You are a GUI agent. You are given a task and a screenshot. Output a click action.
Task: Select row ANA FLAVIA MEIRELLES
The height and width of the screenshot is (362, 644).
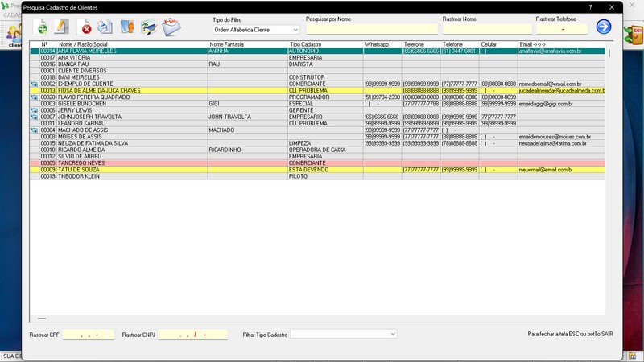[317, 51]
